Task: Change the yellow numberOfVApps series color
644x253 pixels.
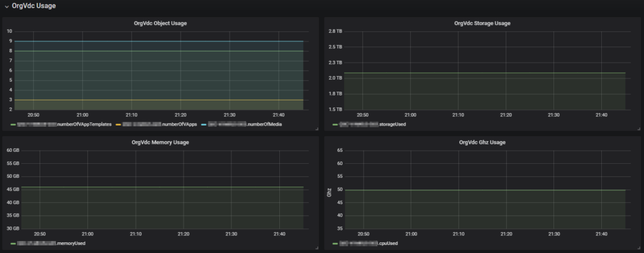Action: (x=118, y=124)
